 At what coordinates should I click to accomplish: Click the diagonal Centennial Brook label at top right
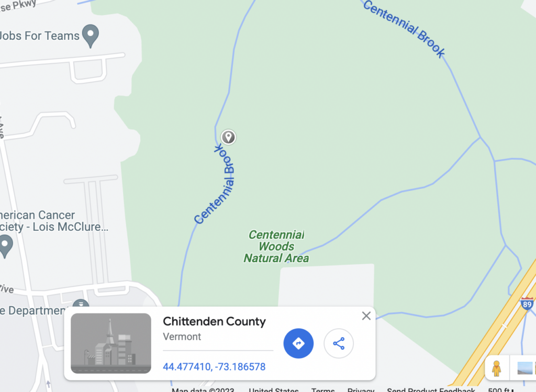[404, 28]
